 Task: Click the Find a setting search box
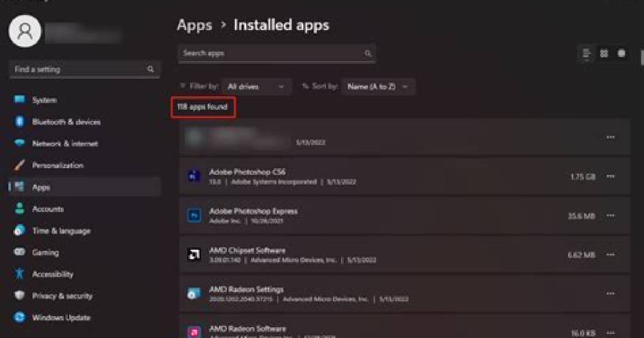point(85,69)
